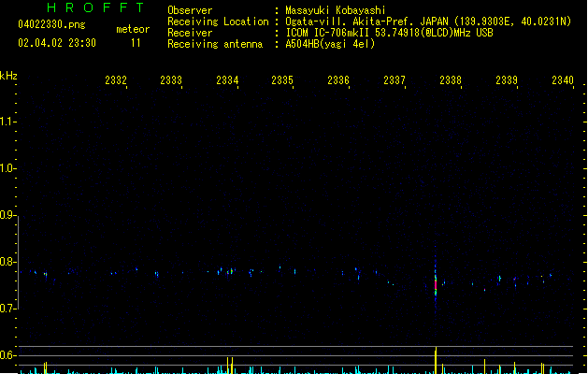The width and height of the screenshot is (588, 374).
Task: Click the Receiver label
Action: click(x=190, y=33)
